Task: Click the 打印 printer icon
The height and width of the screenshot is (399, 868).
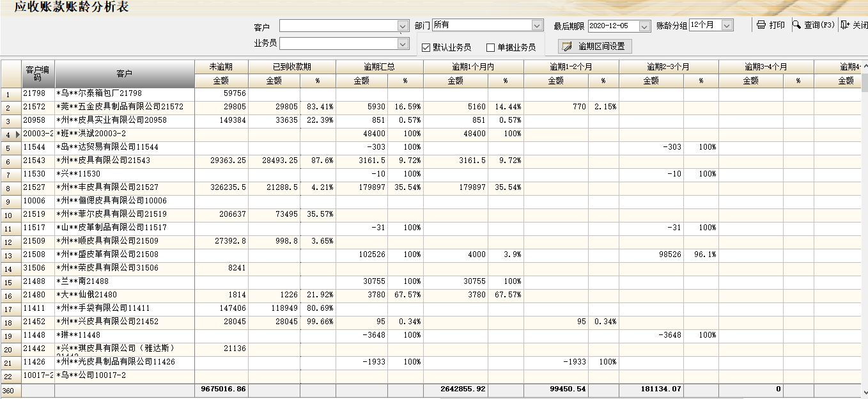Action: [x=761, y=25]
